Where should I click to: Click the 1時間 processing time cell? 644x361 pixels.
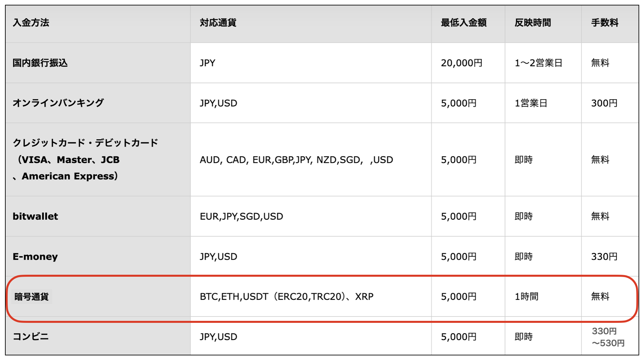coord(526,297)
